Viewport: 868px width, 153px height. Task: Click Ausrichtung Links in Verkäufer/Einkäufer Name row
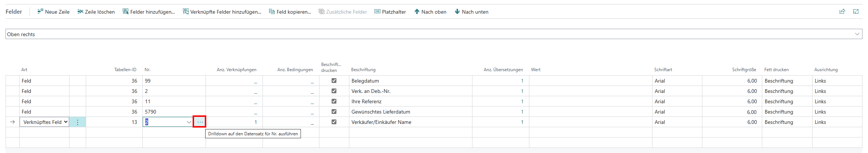tap(837, 122)
